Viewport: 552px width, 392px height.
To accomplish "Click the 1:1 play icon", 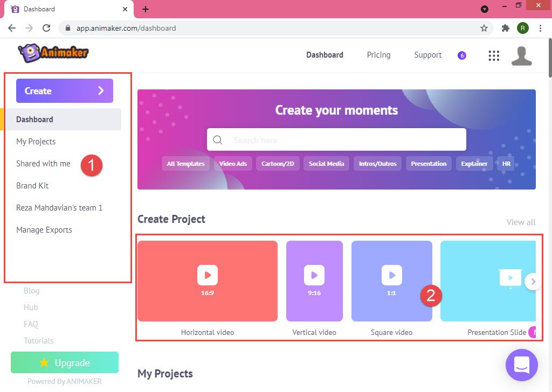I will pos(391,275).
